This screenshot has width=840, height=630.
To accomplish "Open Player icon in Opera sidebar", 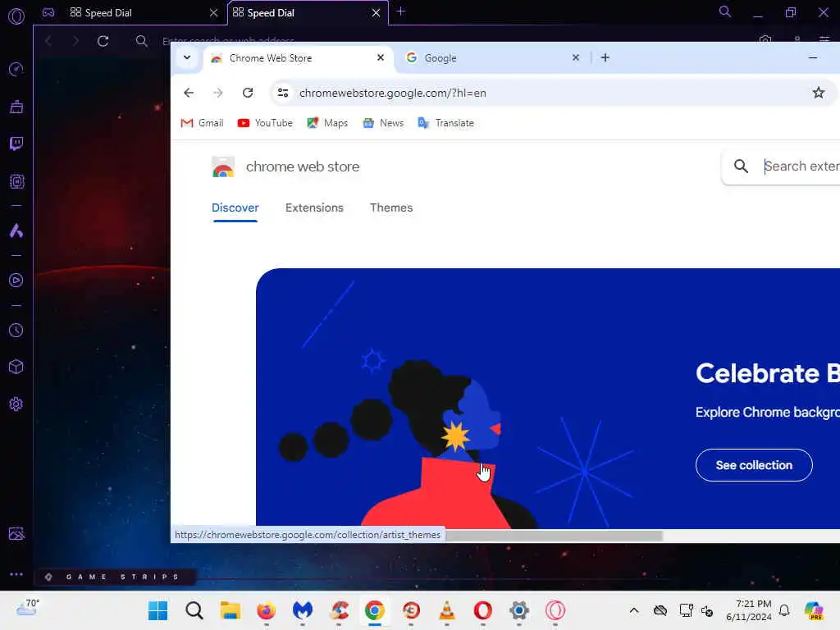I will pos(16,281).
